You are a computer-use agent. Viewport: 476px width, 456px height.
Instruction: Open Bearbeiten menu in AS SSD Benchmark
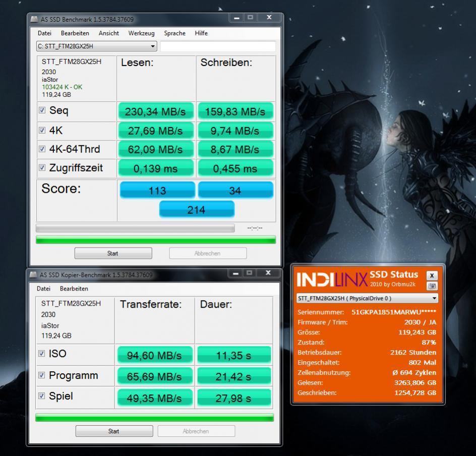click(75, 33)
